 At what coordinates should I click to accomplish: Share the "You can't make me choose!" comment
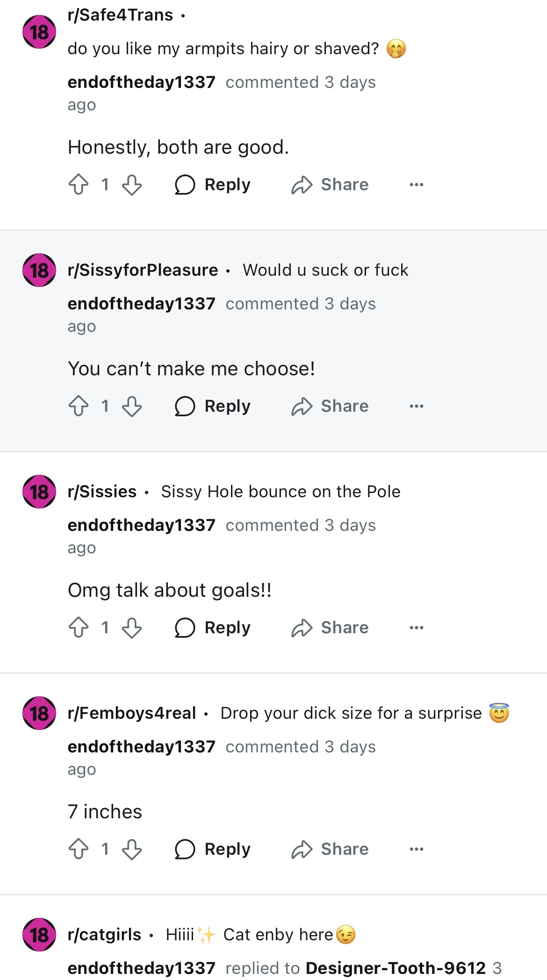click(x=330, y=406)
